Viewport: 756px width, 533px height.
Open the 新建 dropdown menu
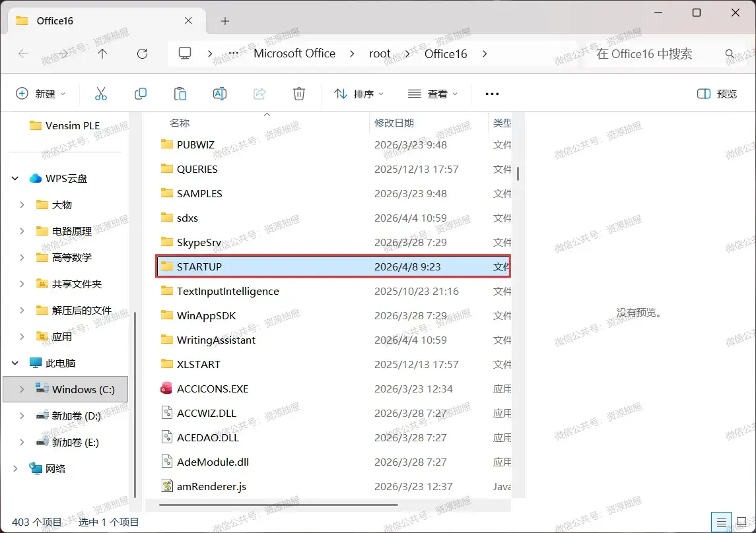coord(40,94)
